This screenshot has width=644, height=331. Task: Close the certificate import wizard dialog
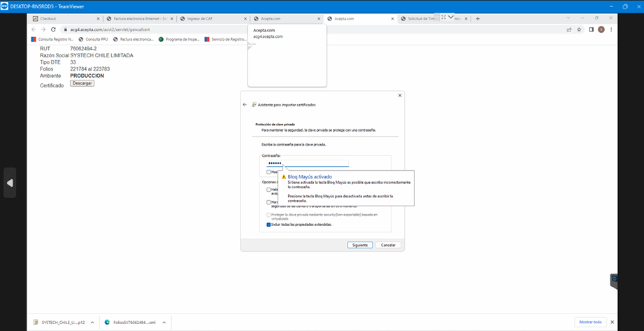click(400, 95)
